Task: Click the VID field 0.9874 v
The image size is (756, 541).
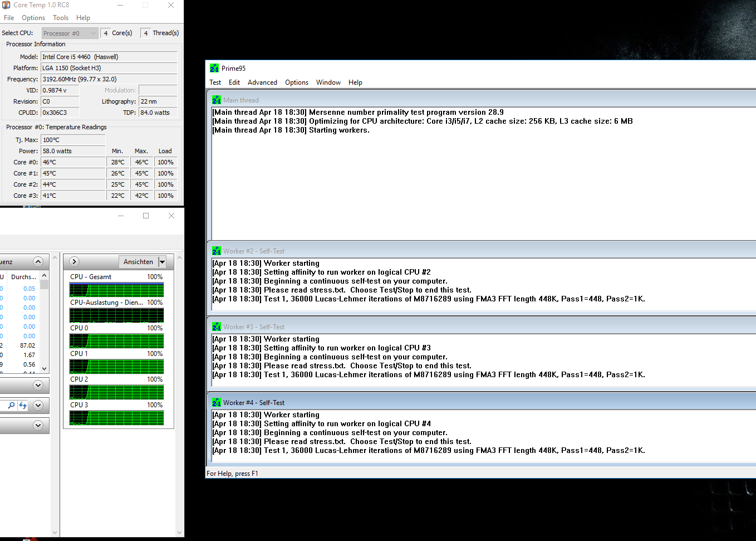Action: (60, 90)
